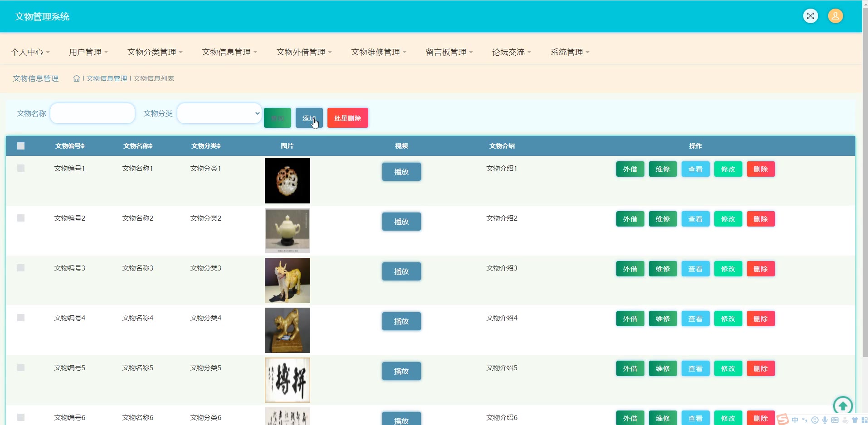Open the calligraphy thumbnail of 文物名称5

[x=288, y=380]
